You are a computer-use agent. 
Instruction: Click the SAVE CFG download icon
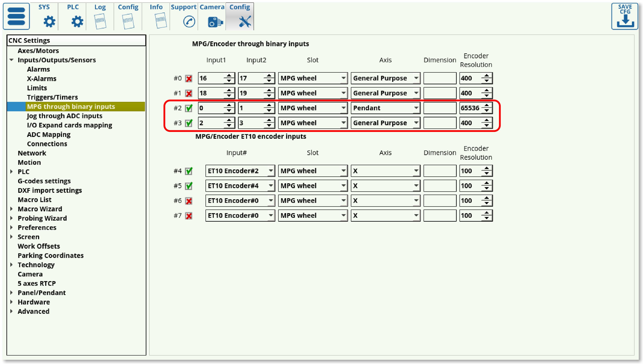[x=625, y=17]
